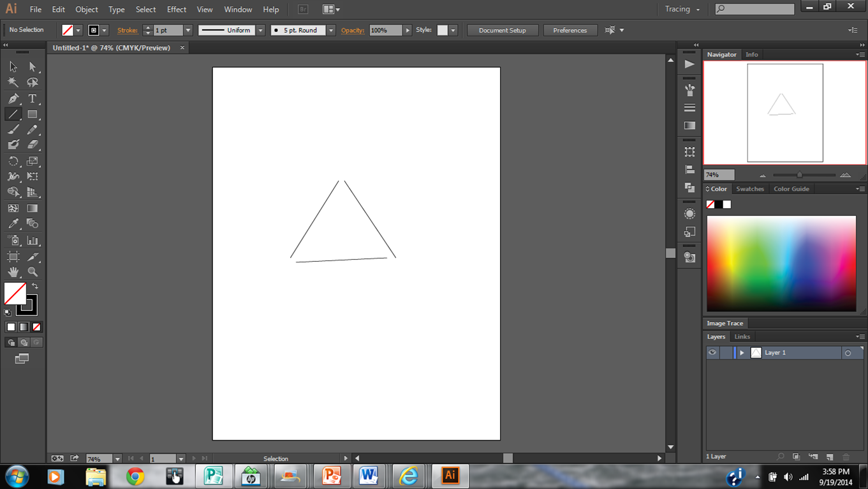Open status bar zoom level dropdown
The height and width of the screenshot is (489, 868).
[117, 458]
